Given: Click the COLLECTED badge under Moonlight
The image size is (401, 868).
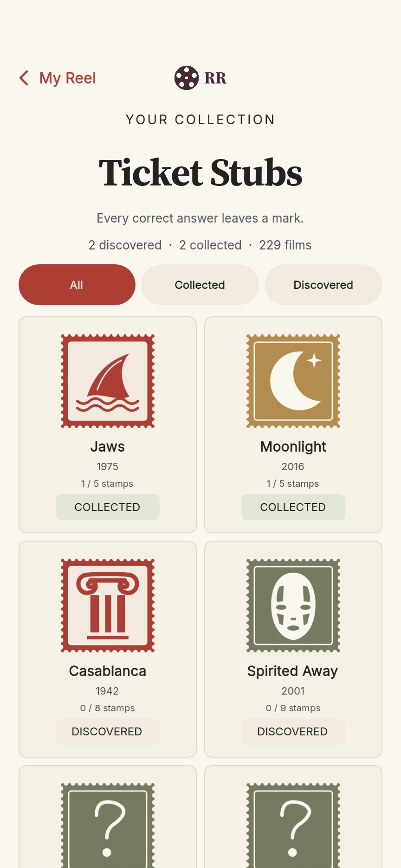Looking at the screenshot, I should coord(293,507).
